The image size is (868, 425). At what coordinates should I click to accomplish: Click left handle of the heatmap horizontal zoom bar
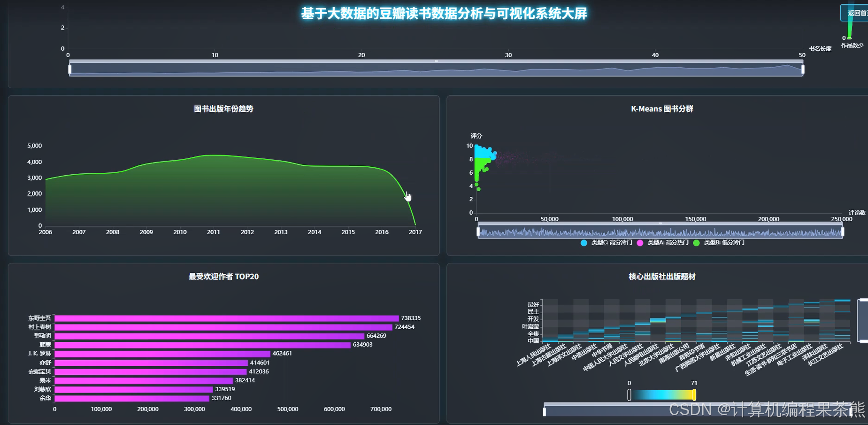point(545,412)
